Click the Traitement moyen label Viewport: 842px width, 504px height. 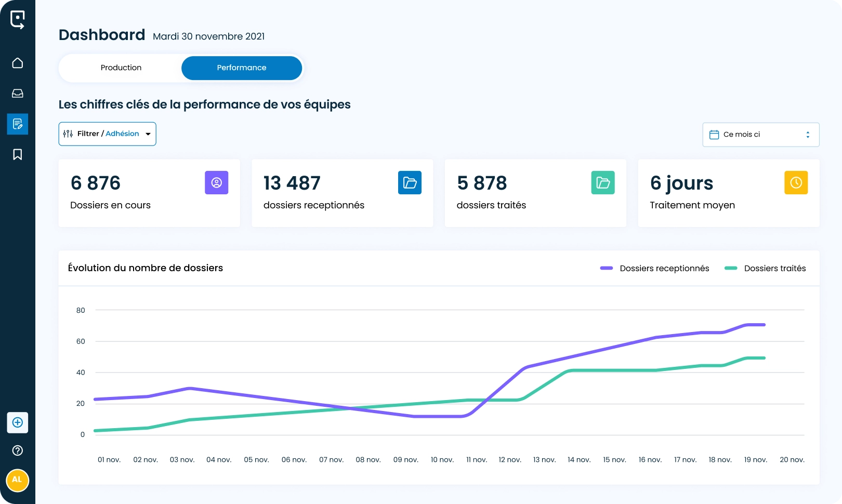tap(692, 205)
